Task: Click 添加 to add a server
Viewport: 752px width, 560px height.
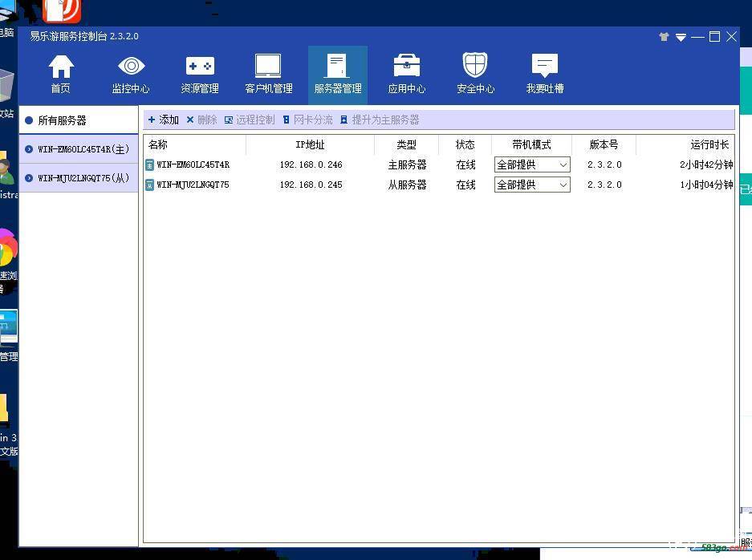Action: click(x=164, y=120)
